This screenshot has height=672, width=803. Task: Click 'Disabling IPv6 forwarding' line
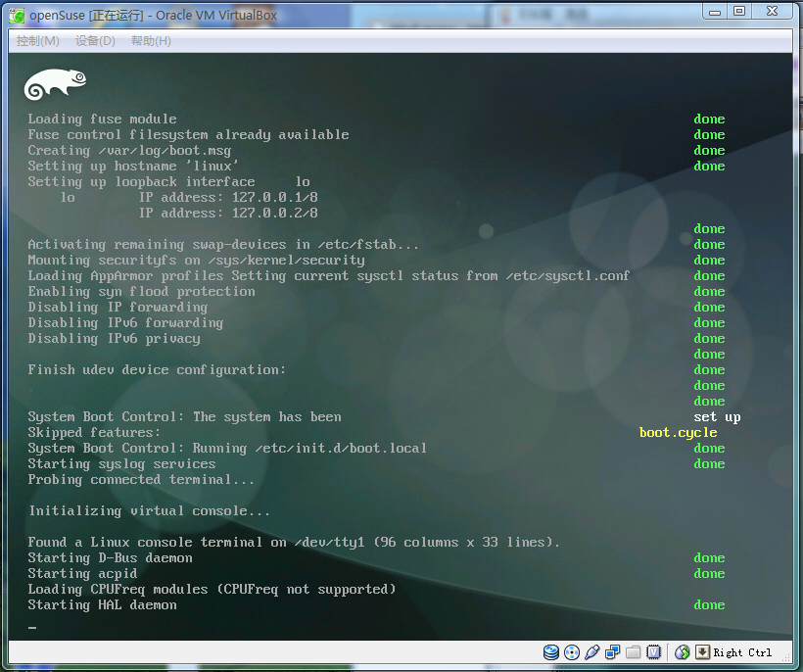point(125,322)
